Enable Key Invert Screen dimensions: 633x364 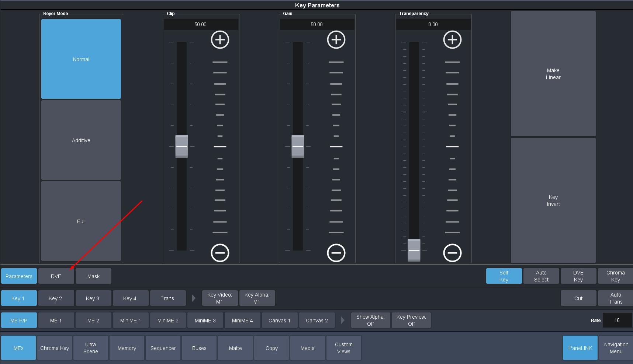553,200
